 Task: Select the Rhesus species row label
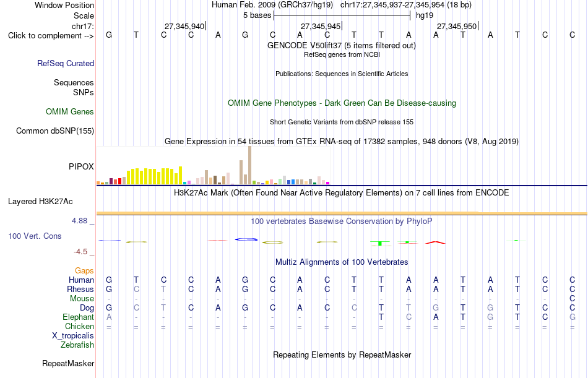click(x=80, y=290)
